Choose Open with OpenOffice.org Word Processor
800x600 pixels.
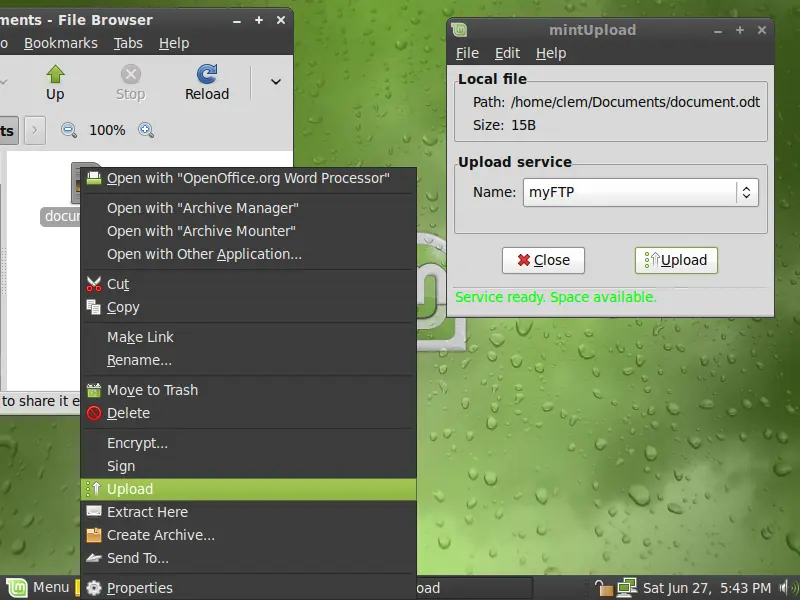click(x=248, y=178)
